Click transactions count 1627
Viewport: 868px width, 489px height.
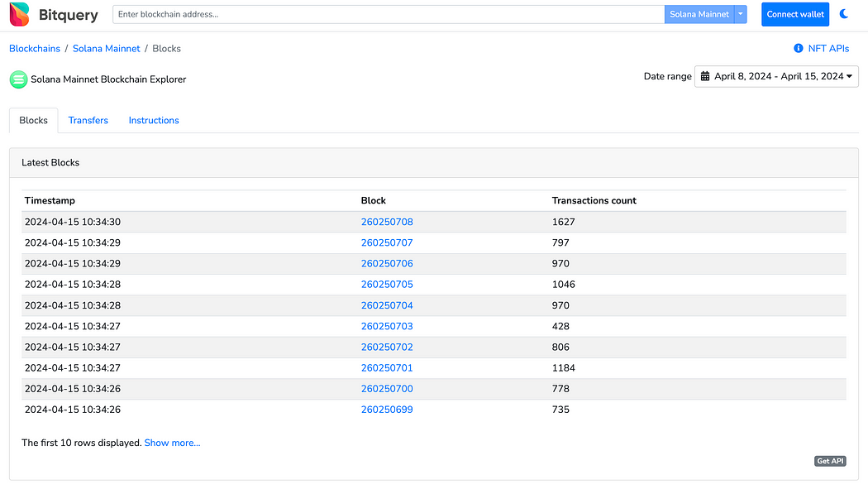coord(564,222)
